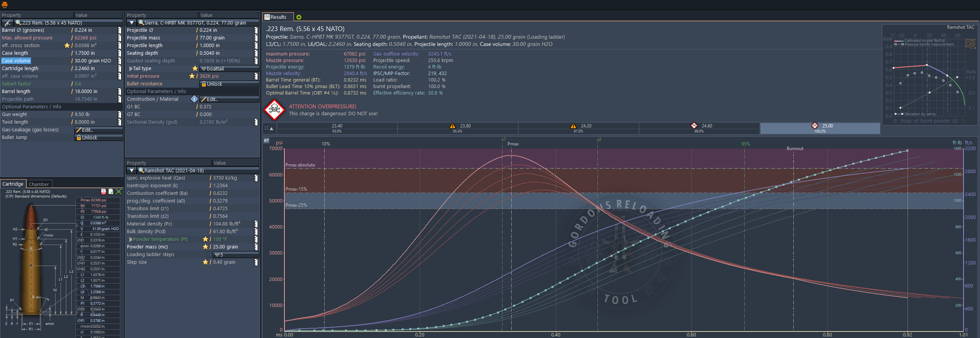Click the p/t chart mode icon
Viewport: 980px width, 338px height.
pyautogui.click(x=266, y=140)
